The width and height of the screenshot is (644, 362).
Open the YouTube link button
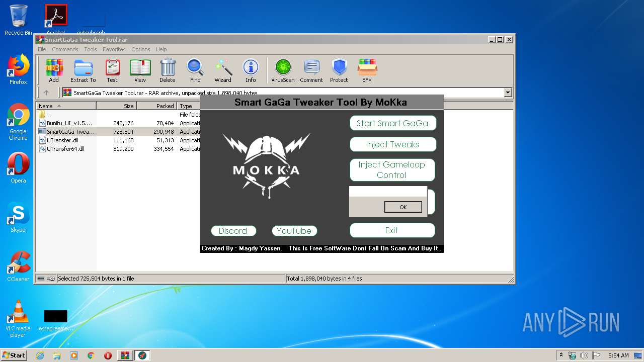294,231
